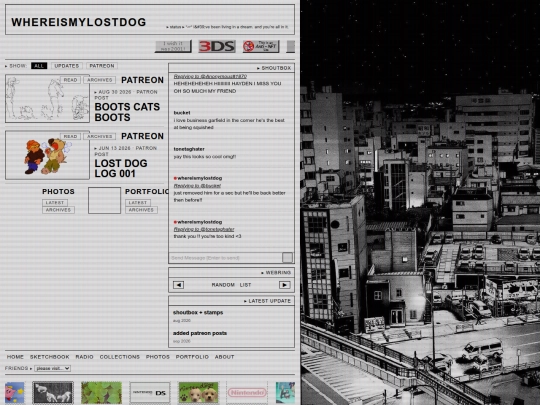Open the Lost Dog Log cartoon thumbnail
The height and width of the screenshot is (405, 540).
pos(48,155)
